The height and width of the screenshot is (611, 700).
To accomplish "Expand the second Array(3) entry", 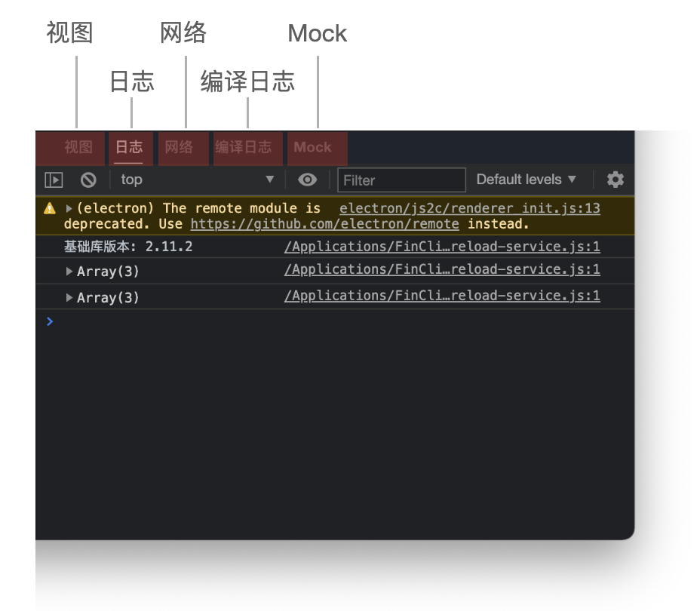I will pos(69,298).
